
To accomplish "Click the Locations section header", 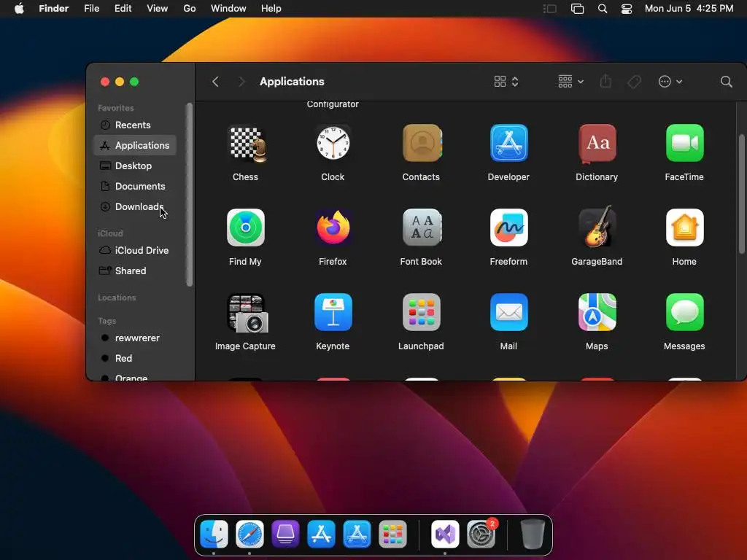I will click(117, 297).
